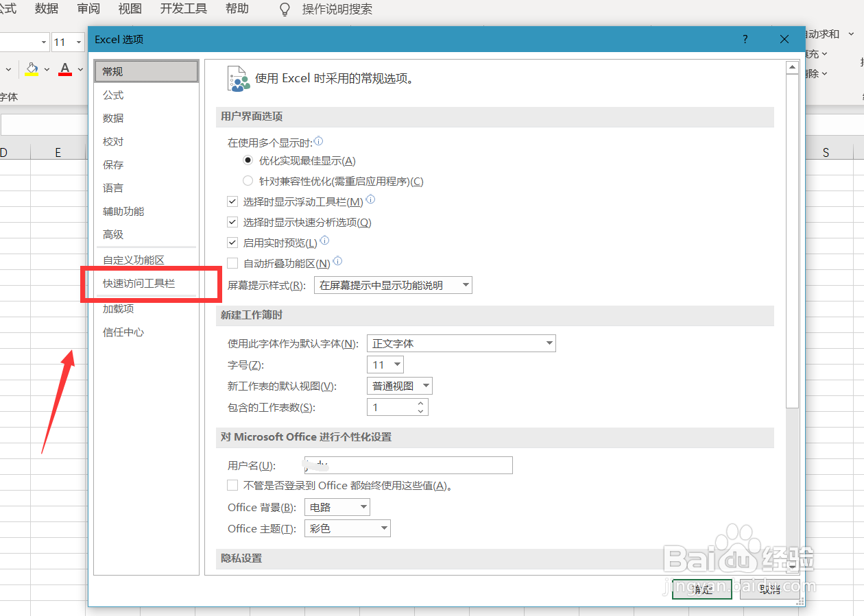
Task: Select column S header in worksheet
Action: 826,152
